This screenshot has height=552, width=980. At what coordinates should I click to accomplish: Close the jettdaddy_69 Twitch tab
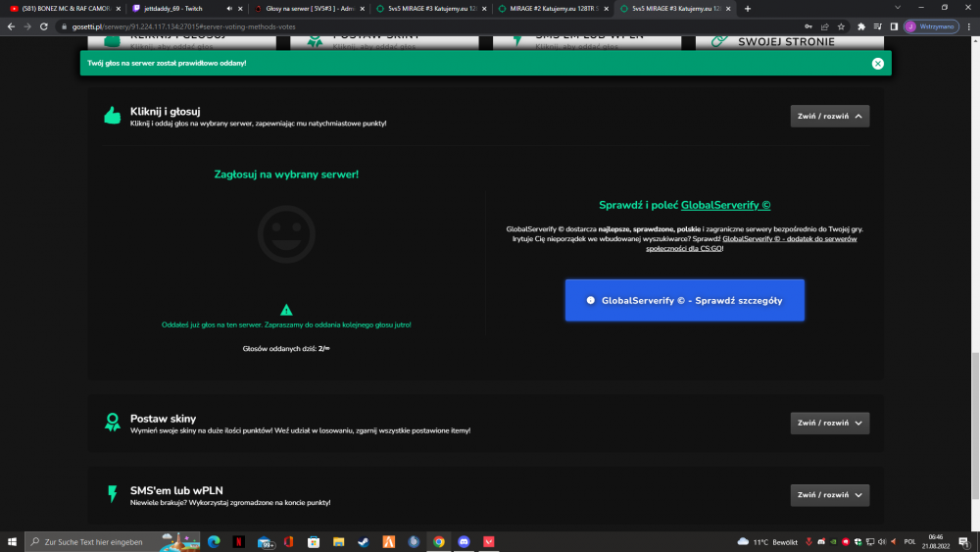[240, 9]
